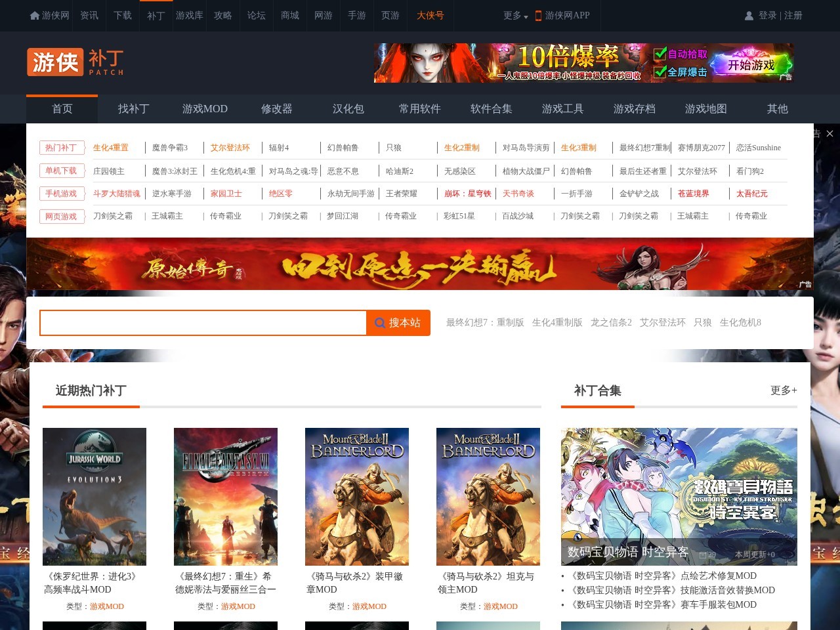The image size is (840, 630).
Task: Click the user silhouette icon before 登录
Action: (749, 15)
